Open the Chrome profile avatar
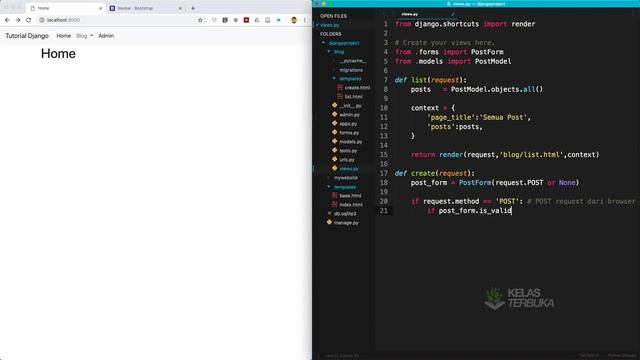640x360 pixels. (294, 20)
